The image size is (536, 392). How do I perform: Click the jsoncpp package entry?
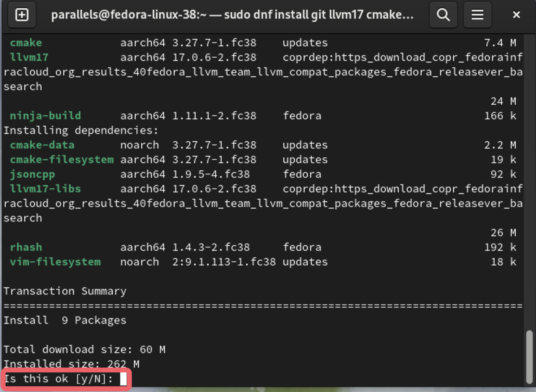point(32,174)
